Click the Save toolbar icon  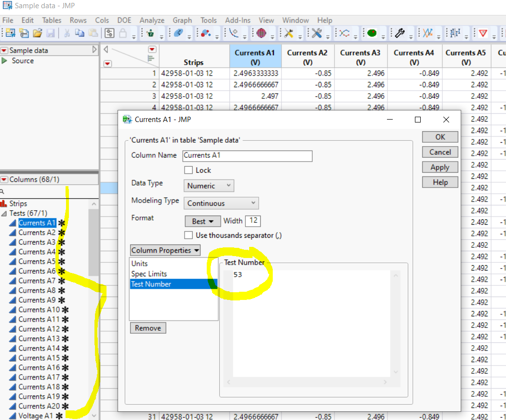click(x=50, y=33)
